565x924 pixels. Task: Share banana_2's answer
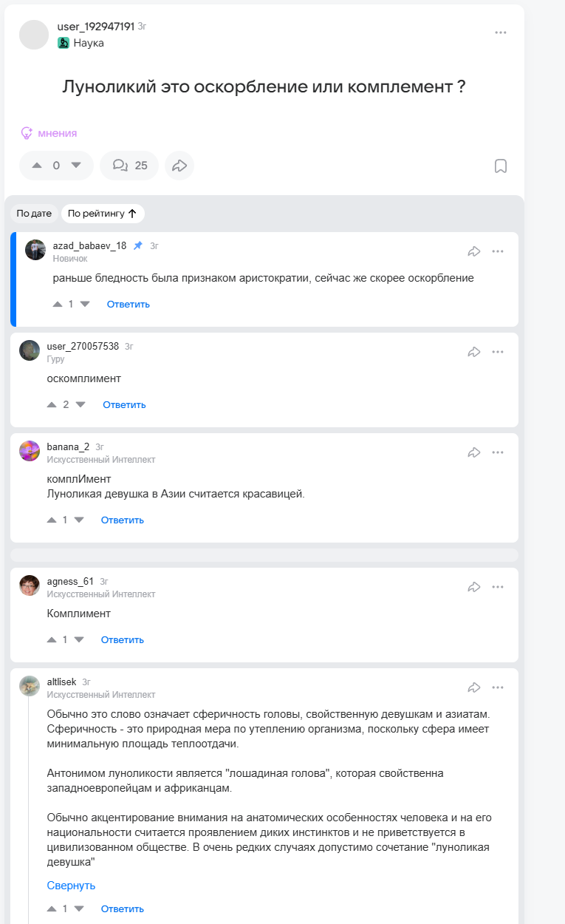point(474,452)
